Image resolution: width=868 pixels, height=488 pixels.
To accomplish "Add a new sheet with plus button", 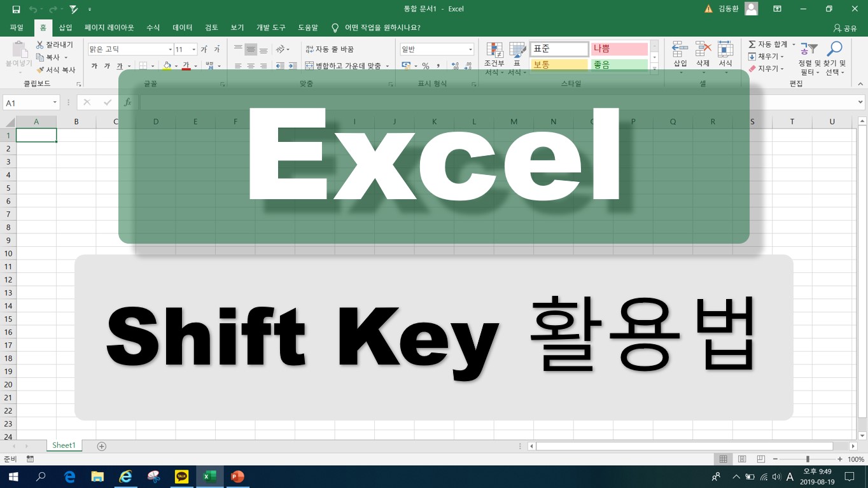I will tap(101, 446).
